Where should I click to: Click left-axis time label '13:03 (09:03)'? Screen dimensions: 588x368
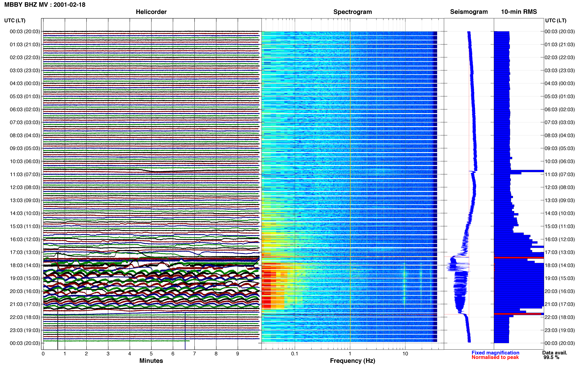(25, 200)
